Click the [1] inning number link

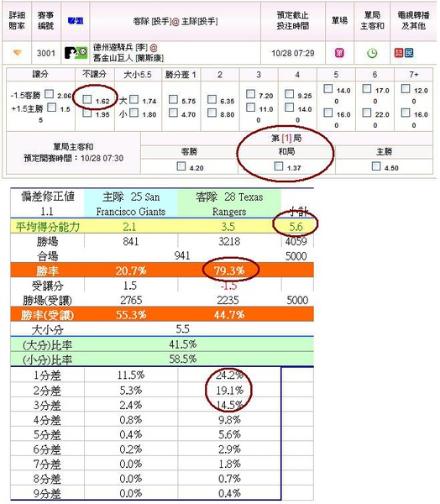[286, 139]
